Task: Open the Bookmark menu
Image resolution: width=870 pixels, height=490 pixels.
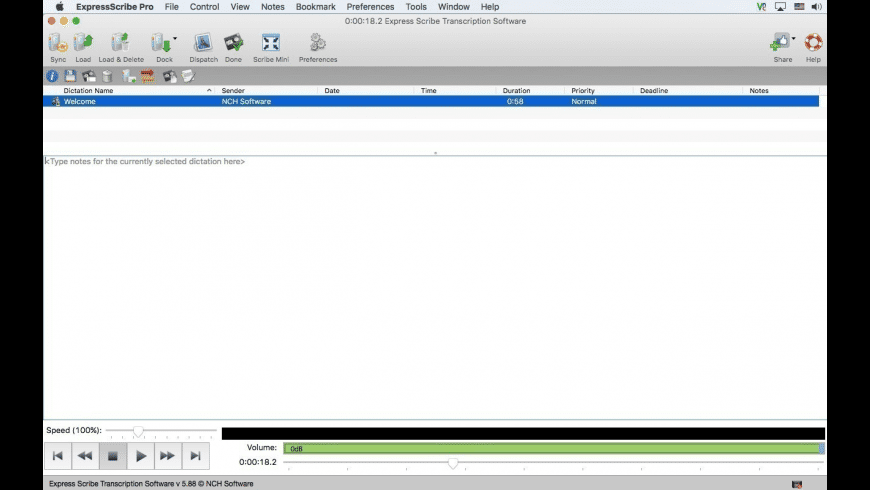Action: click(315, 7)
